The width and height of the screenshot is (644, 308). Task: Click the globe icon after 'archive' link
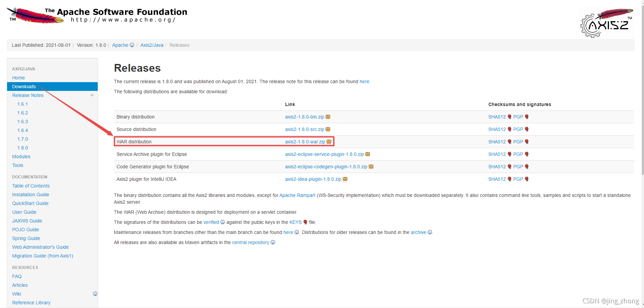pyautogui.click(x=430, y=232)
